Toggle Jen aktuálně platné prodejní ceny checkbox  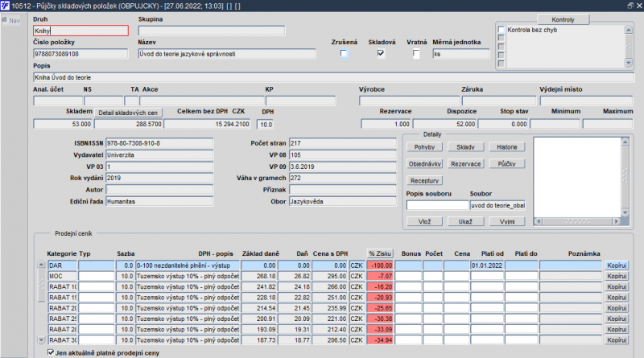(51, 352)
